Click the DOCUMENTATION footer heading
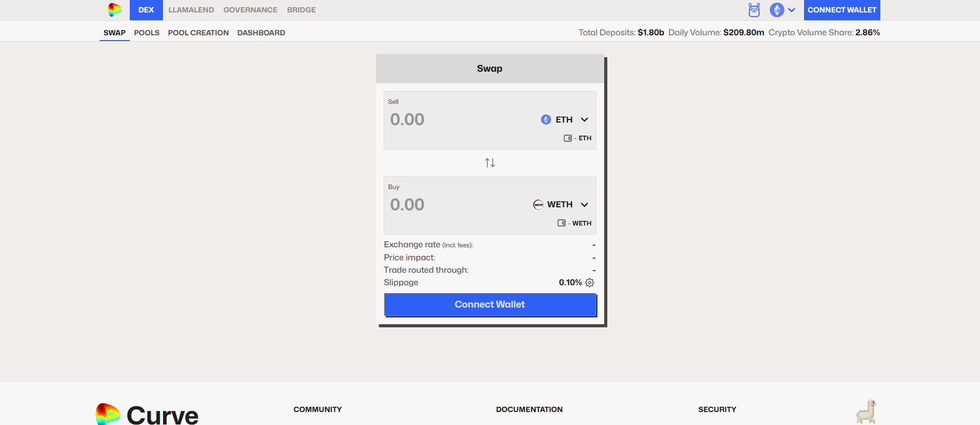This screenshot has height=425, width=980. [x=529, y=409]
